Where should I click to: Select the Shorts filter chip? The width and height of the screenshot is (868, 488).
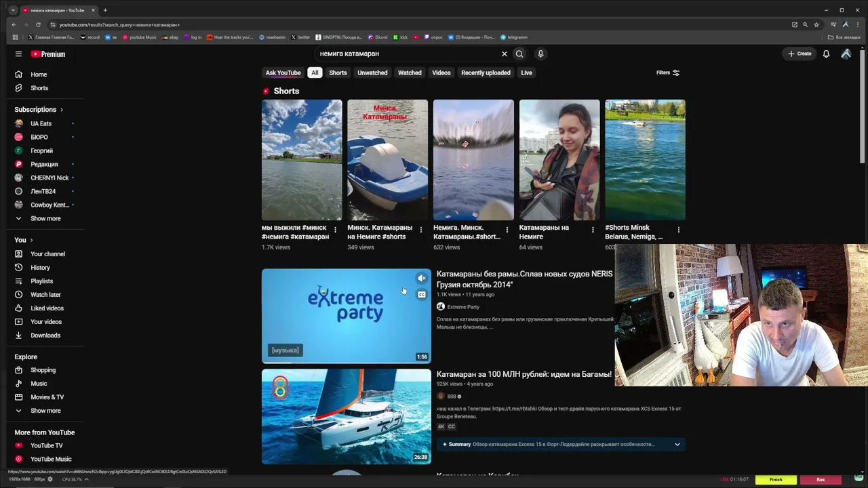[x=338, y=73]
